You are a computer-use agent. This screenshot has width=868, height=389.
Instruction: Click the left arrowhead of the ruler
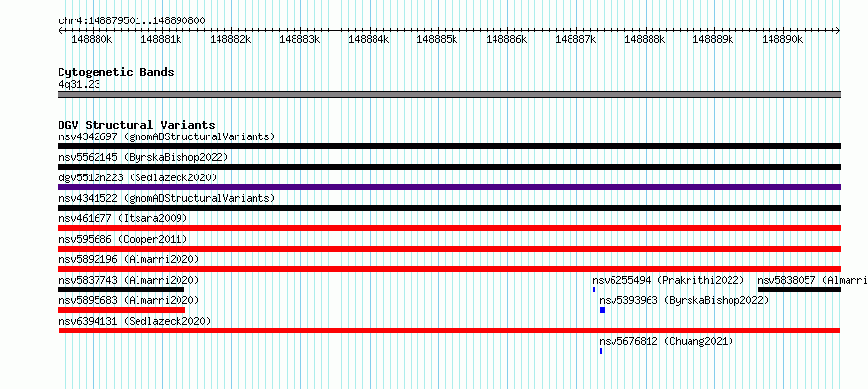(60, 30)
